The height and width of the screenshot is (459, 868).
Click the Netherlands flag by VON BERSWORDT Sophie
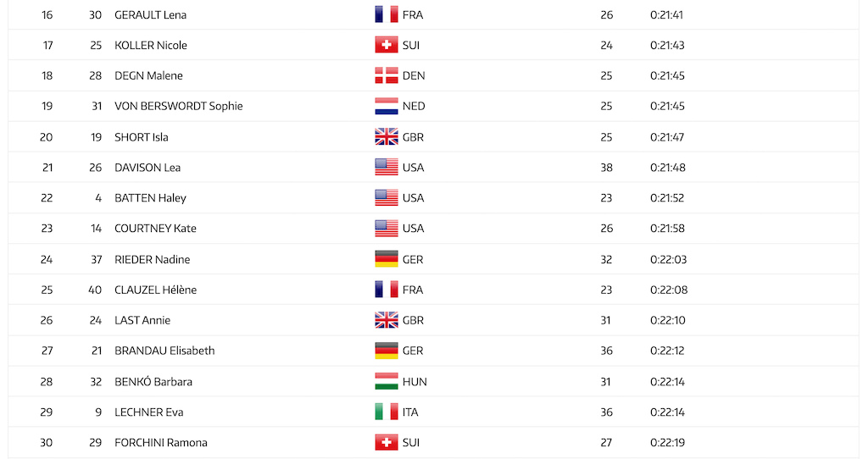click(x=387, y=106)
